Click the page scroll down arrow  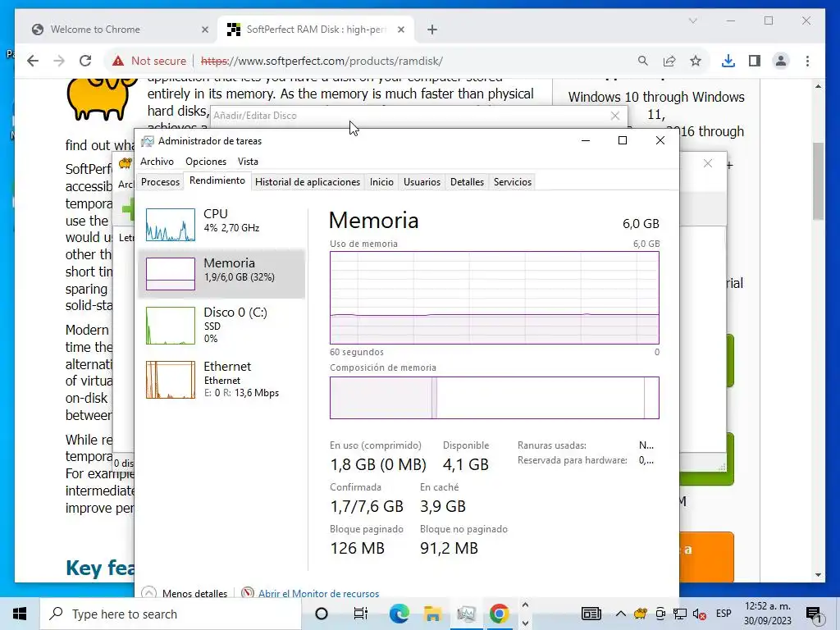pyautogui.click(x=818, y=575)
